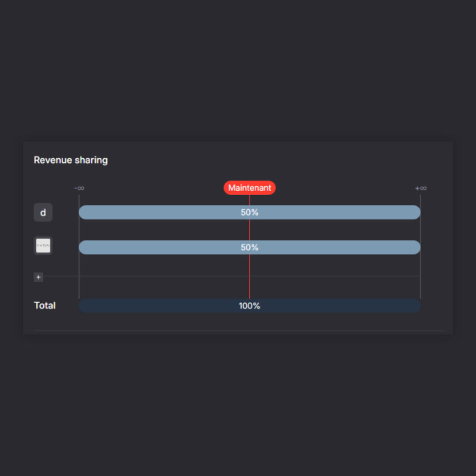Click the "d" collaborator avatar
Screen dimensions: 476x476
(43, 212)
